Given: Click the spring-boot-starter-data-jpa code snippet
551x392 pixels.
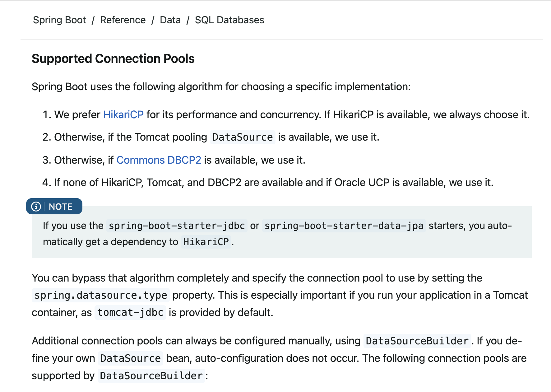Looking at the screenshot, I should 344,226.
